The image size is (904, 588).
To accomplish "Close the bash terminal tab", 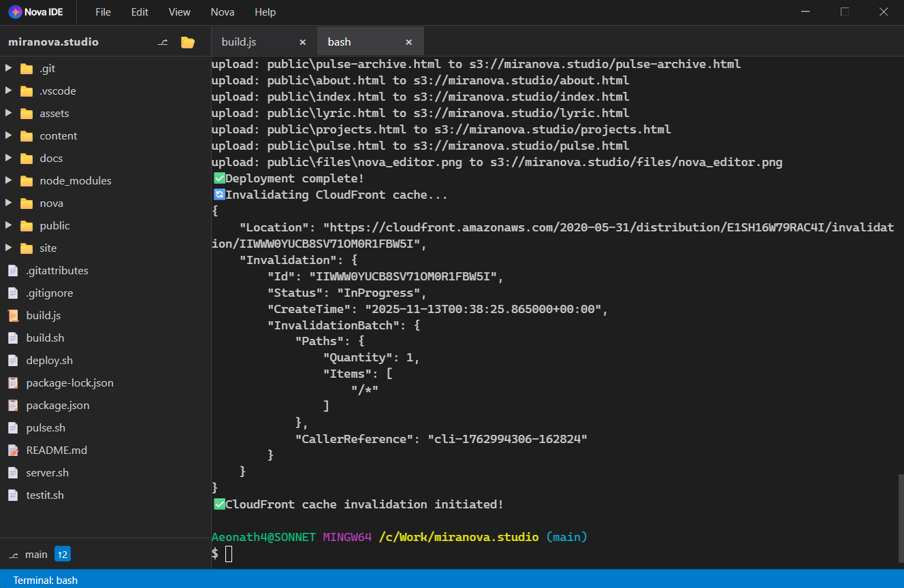I will click(408, 41).
